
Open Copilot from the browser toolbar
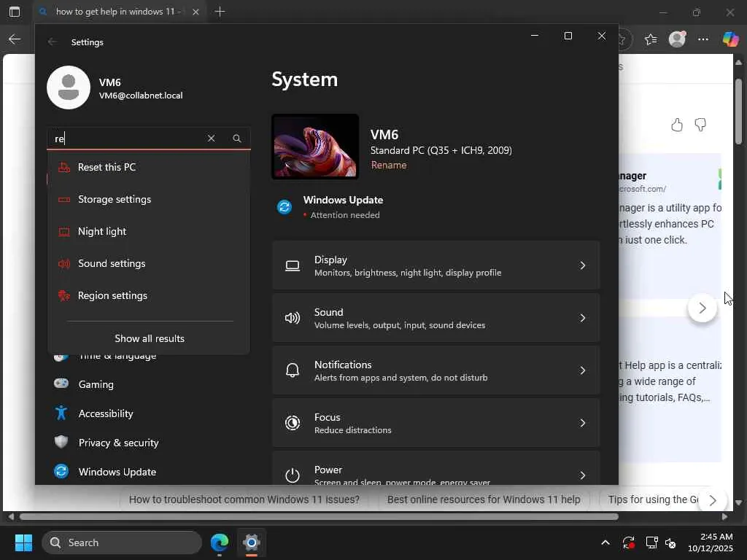click(x=730, y=39)
